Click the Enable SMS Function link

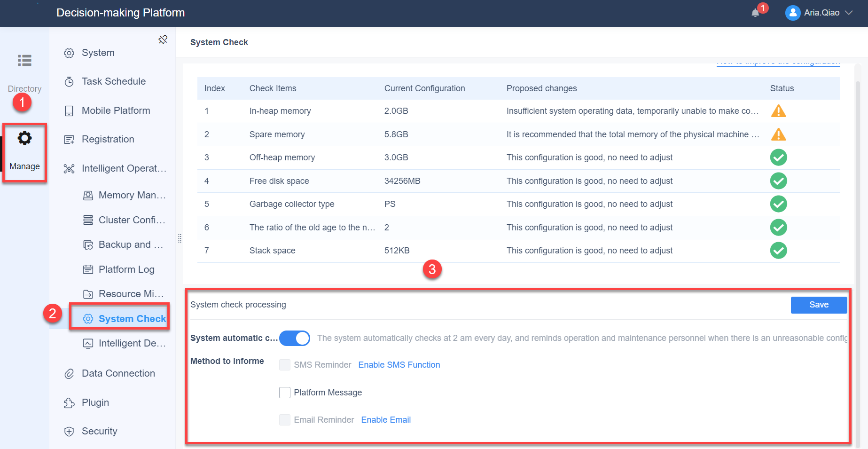tap(399, 364)
